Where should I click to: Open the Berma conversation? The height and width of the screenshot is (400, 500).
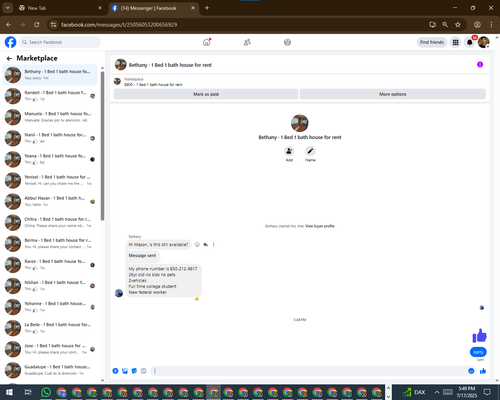point(50,244)
